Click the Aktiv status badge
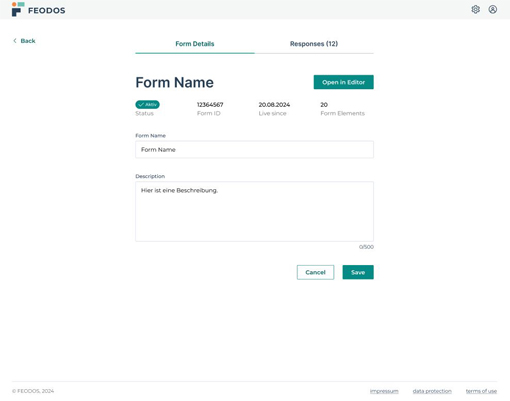This screenshot has height=401, width=510. pos(147,105)
